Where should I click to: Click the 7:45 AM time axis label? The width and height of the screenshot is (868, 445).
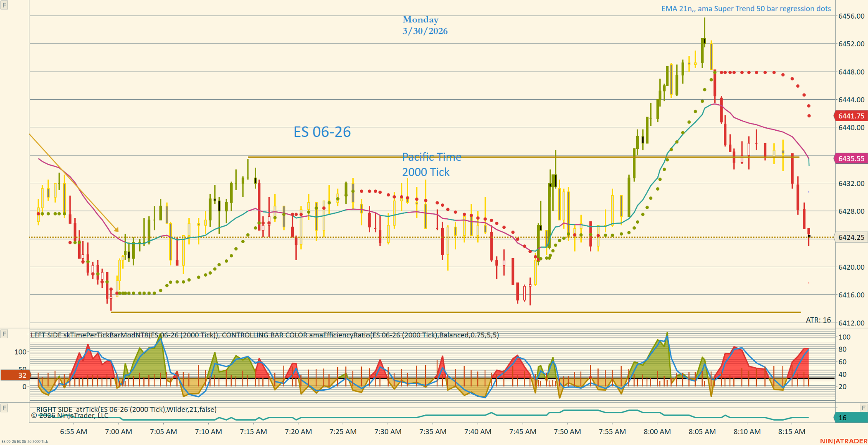[523, 432]
